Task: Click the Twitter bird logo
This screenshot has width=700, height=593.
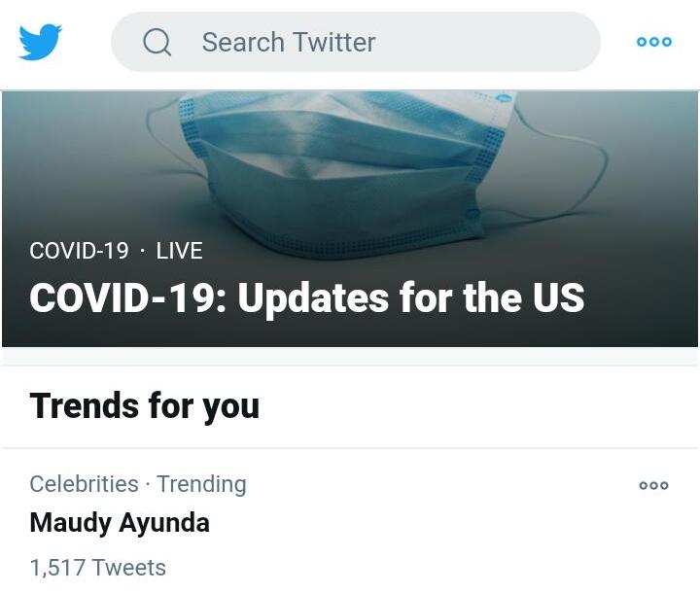Action: [40, 42]
